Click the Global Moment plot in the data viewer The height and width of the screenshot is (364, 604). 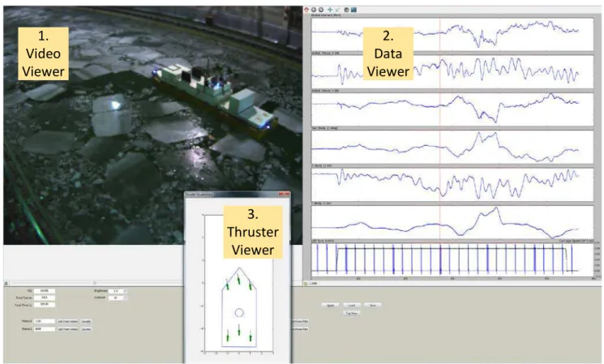click(x=452, y=34)
